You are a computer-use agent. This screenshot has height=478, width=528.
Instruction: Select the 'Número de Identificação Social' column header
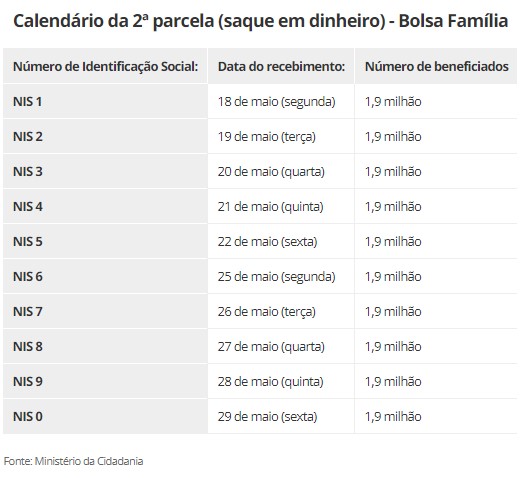105,66
